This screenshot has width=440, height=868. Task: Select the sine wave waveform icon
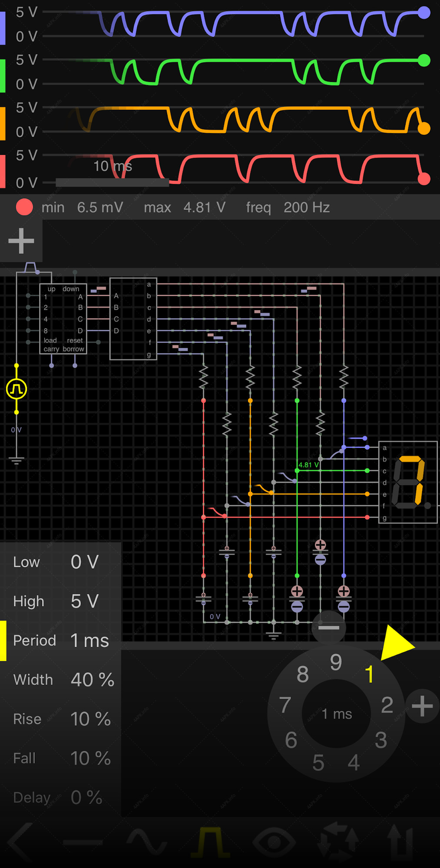point(147,842)
